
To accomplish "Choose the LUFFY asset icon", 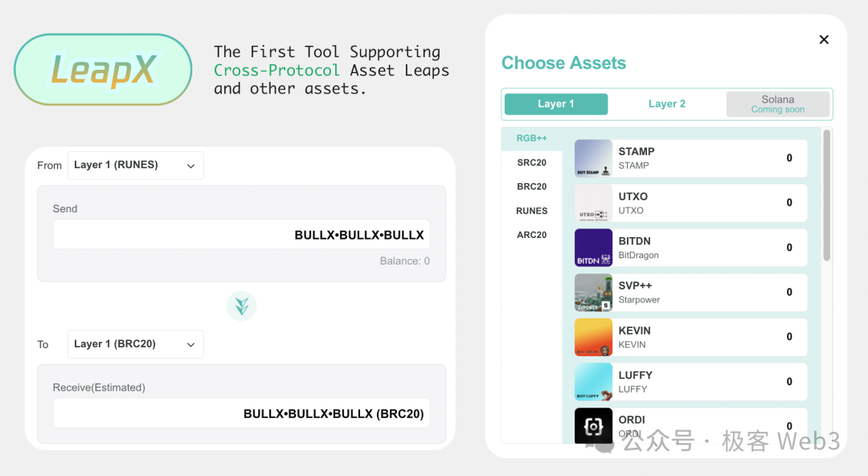I will click(x=593, y=382).
